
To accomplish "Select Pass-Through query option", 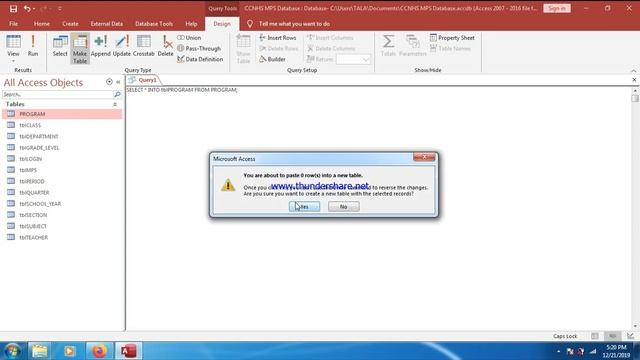I will point(199,48).
